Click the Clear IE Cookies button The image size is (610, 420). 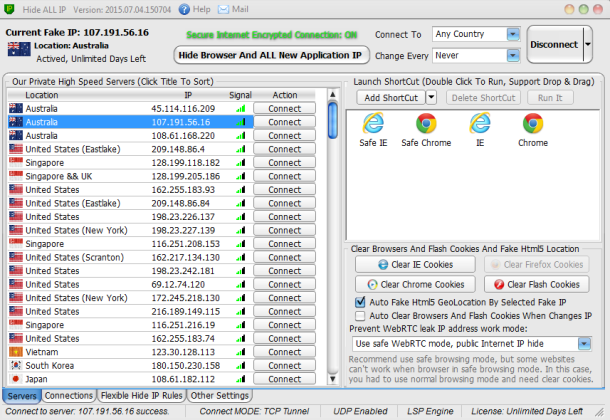pyautogui.click(x=415, y=265)
